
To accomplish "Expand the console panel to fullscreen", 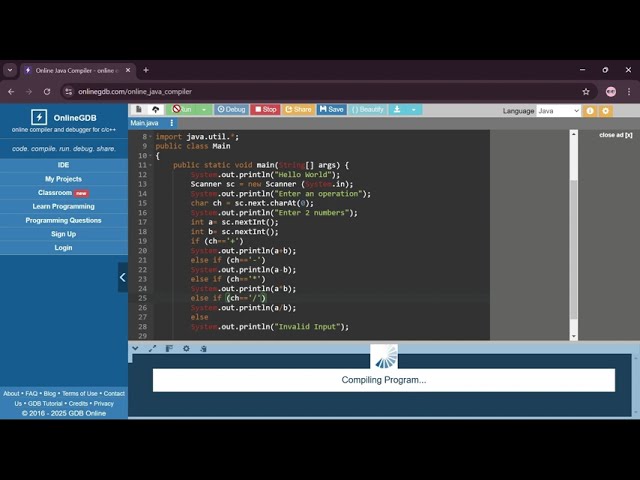I will tap(152, 348).
